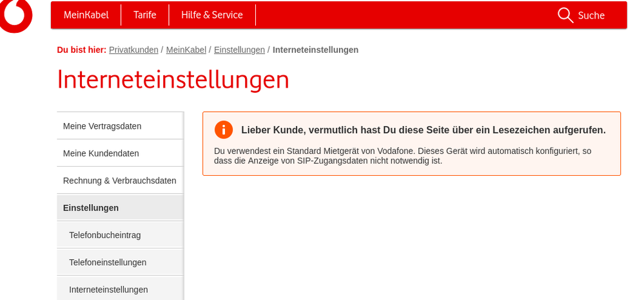Select Meine Vertragsdaten in sidebar

tap(120, 126)
